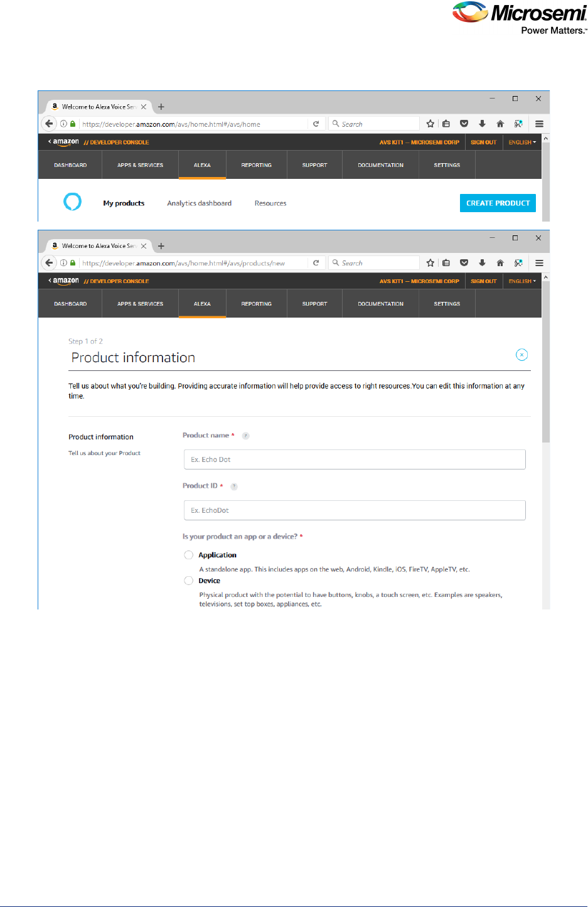The width and height of the screenshot is (588, 907).
Task: Click SIGN OUT in upper window
Action: [483, 142]
